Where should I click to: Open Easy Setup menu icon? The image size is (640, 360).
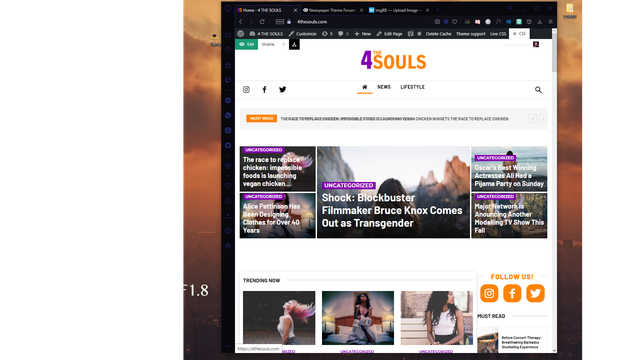click(551, 22)
